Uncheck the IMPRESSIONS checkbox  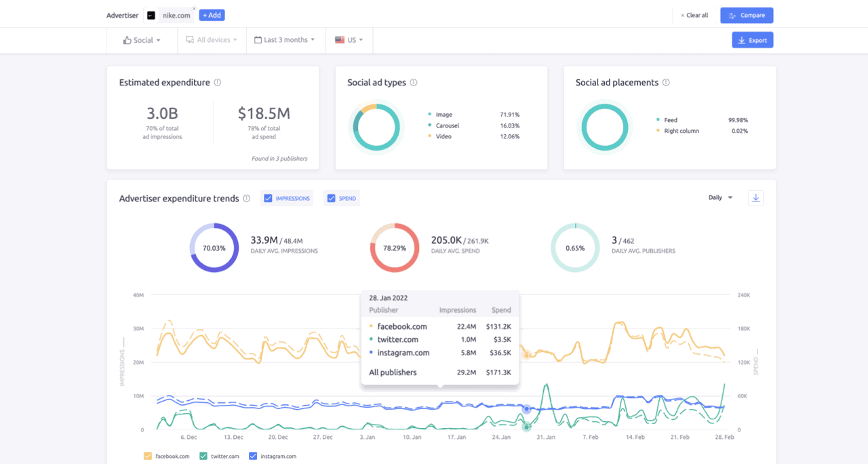[x=268, y=198]
